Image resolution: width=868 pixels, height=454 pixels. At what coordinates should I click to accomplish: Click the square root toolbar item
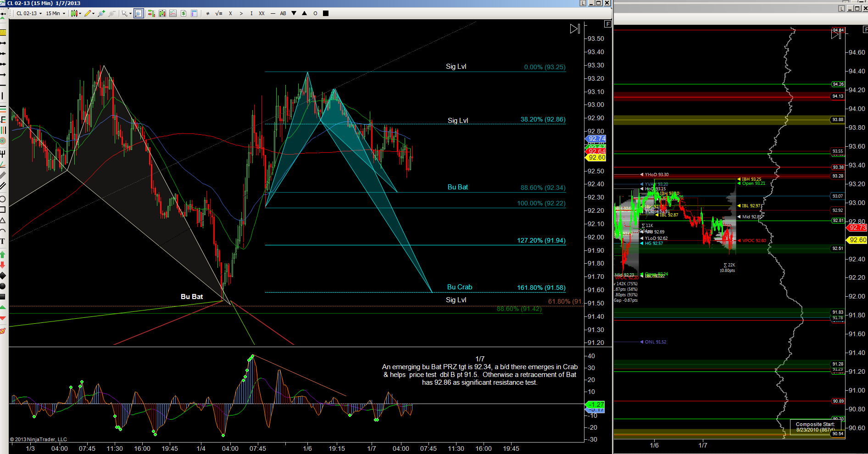[219, 13]
